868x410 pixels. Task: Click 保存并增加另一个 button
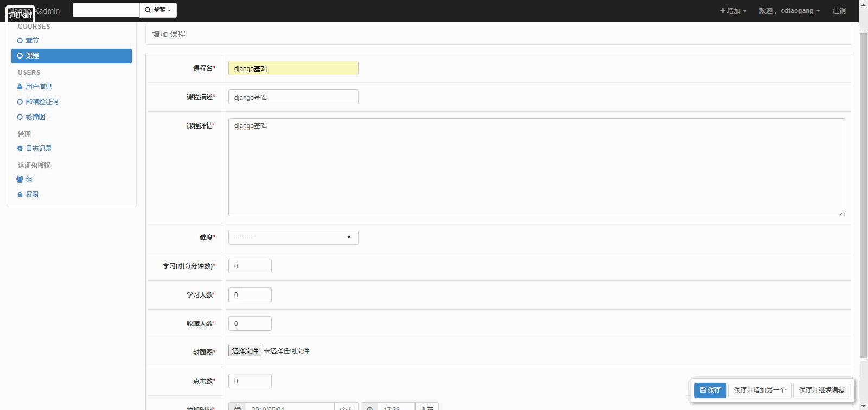[x=759, y=390]
